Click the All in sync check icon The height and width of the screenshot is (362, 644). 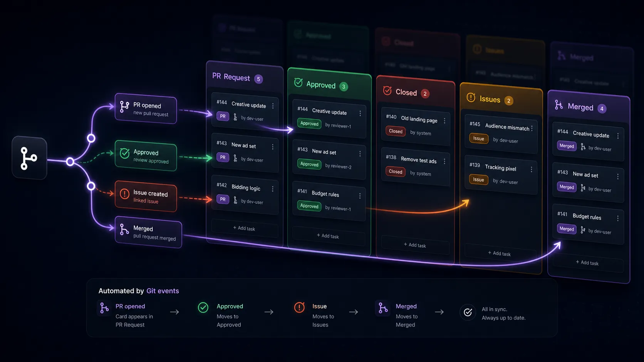tap(468, 312)
